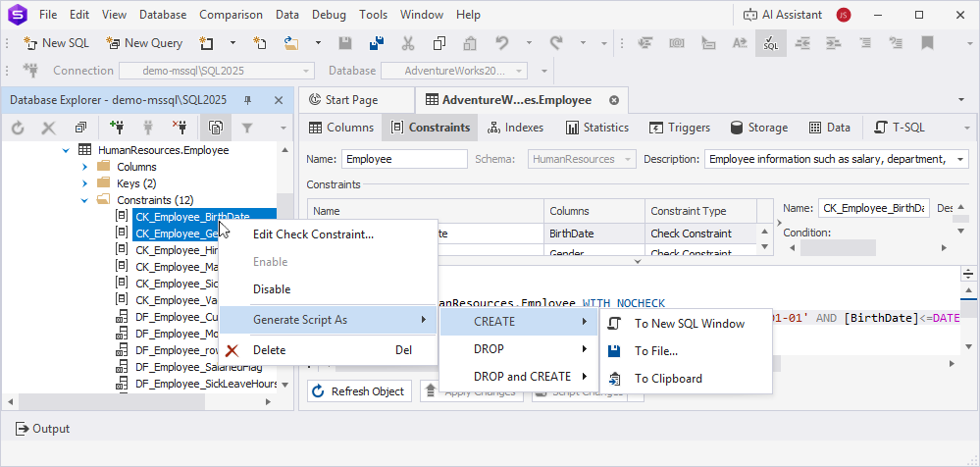Choose To File... option
This screenshot has width=980, height=467.
point(686,350)
